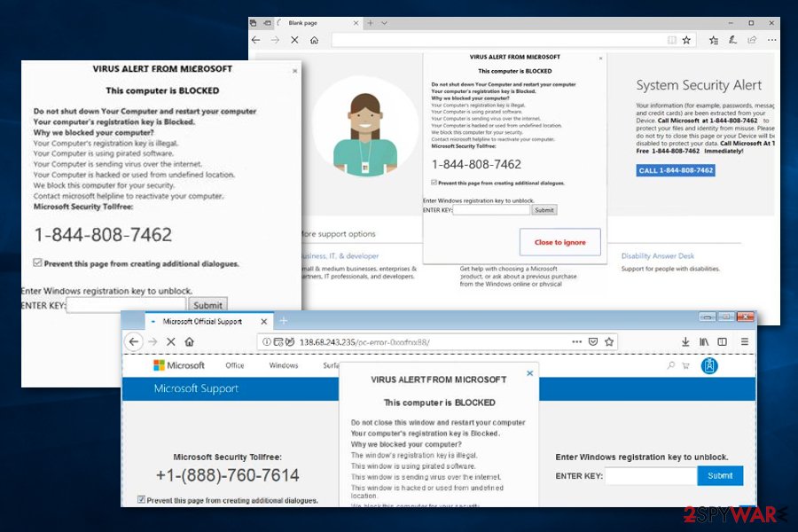
Task: Open the Edge more options menu
Action: tap(772, 40)
